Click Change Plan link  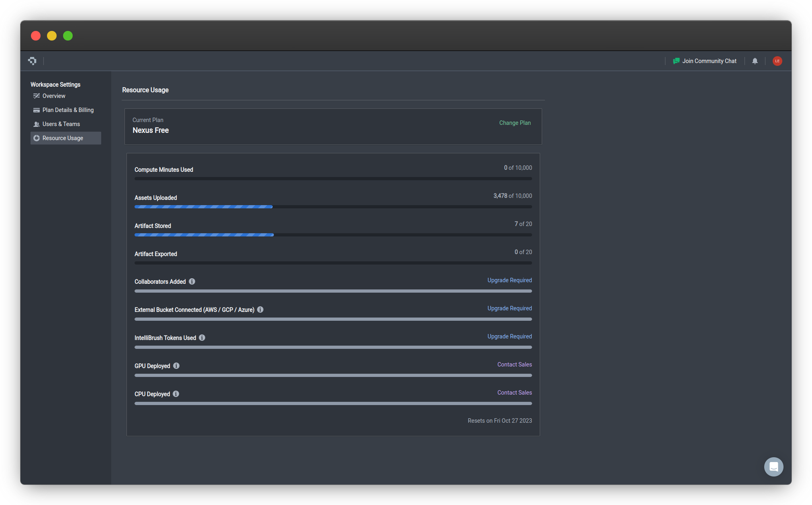[x=515, y=123]
